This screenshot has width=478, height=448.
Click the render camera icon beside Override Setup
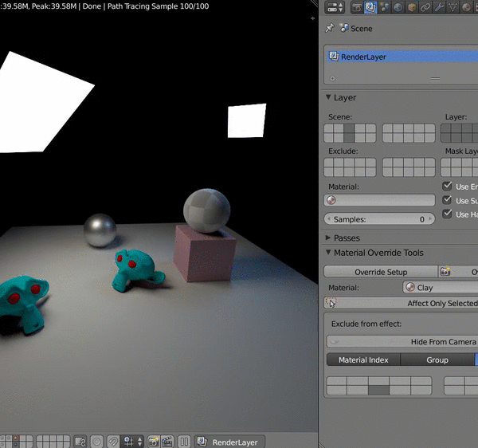point(445,271)
